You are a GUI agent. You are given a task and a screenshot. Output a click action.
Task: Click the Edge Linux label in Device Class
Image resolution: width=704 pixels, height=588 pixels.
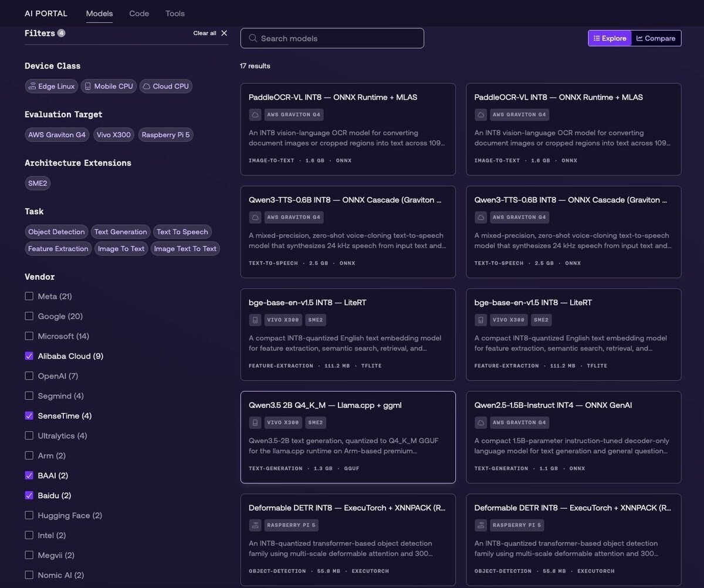[56, 86]
